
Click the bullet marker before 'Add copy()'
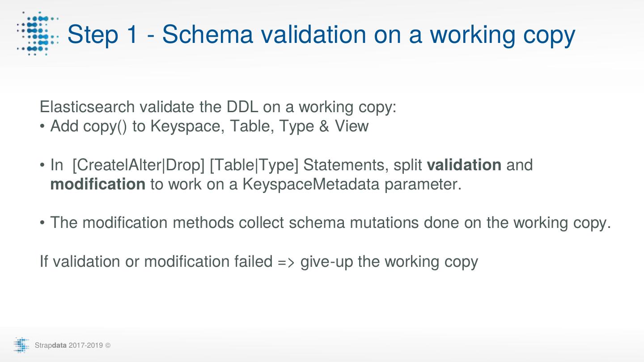[x=43, y=127]
